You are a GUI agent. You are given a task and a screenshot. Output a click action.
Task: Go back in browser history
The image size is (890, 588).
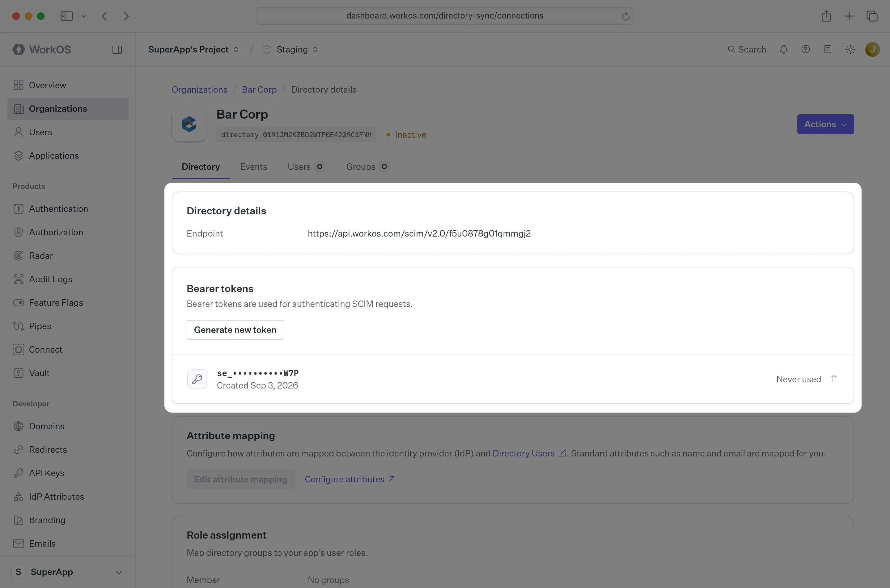104,16
